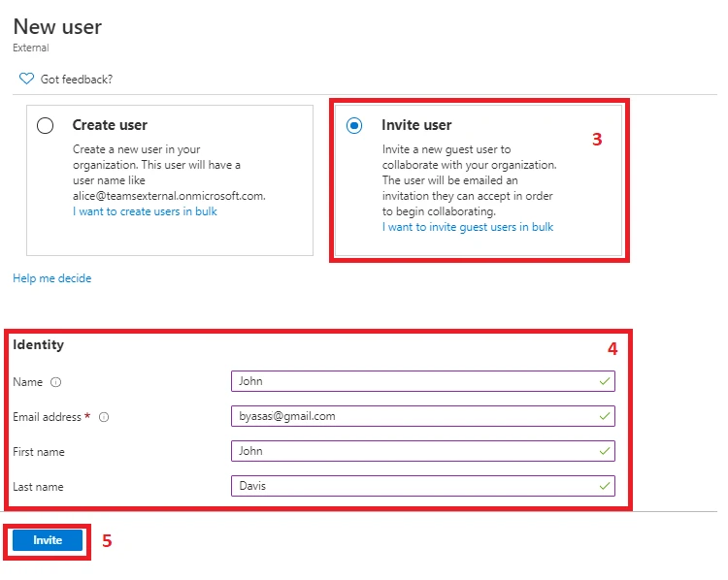
Task: Click the Last name field containing Davis
Action: 413,485
